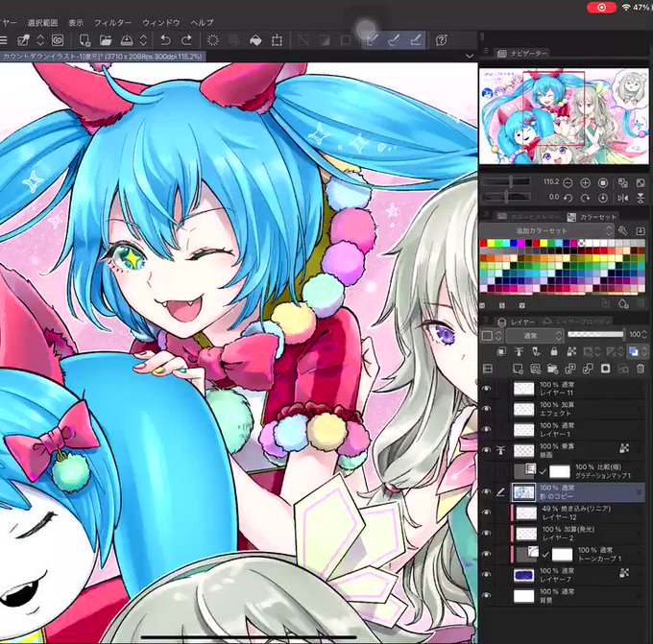Click the Save icon in the command bar
The height and width of the screenshot is (644, 653).
(x=127, y=40)
